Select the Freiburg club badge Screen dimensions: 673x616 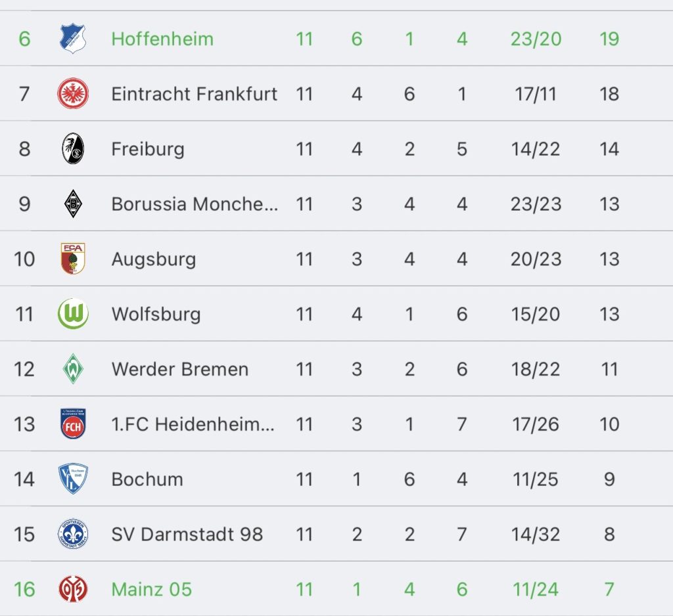[x=73, y=148]
